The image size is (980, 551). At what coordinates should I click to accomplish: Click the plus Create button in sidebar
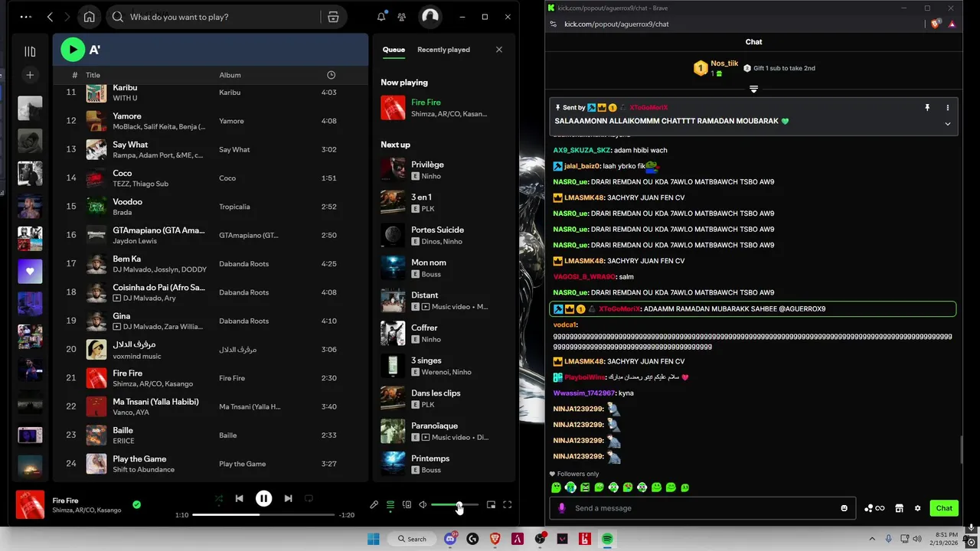(30, 75)
